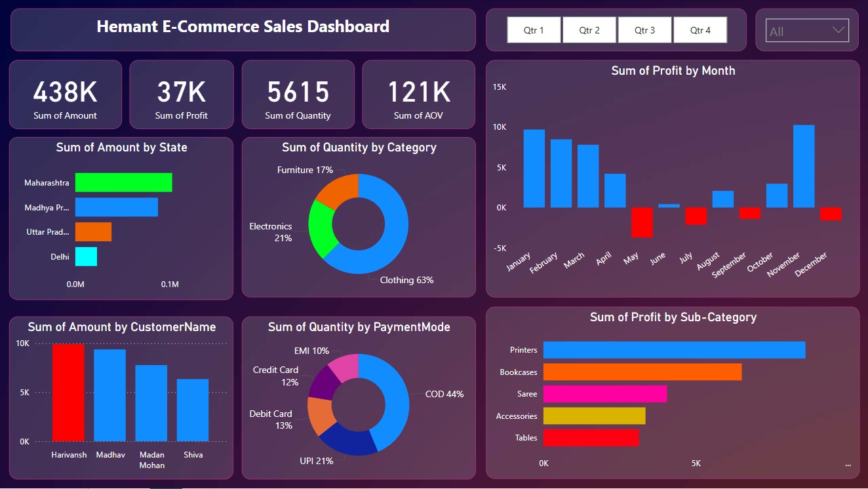This screenshot has height=489, width=868.
Task: Click the dropdown chevron on the All selector
Action: pyautogui.click(x=837, y=30)
